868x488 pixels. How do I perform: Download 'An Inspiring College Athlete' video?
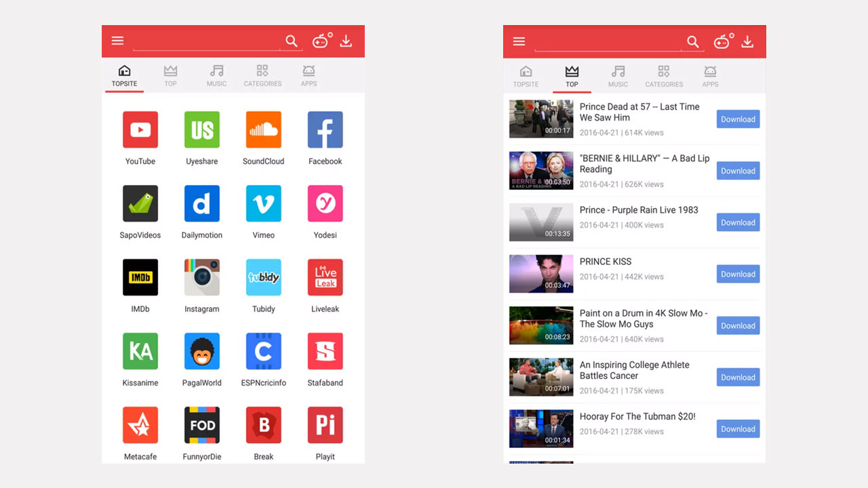coord(738,377)
